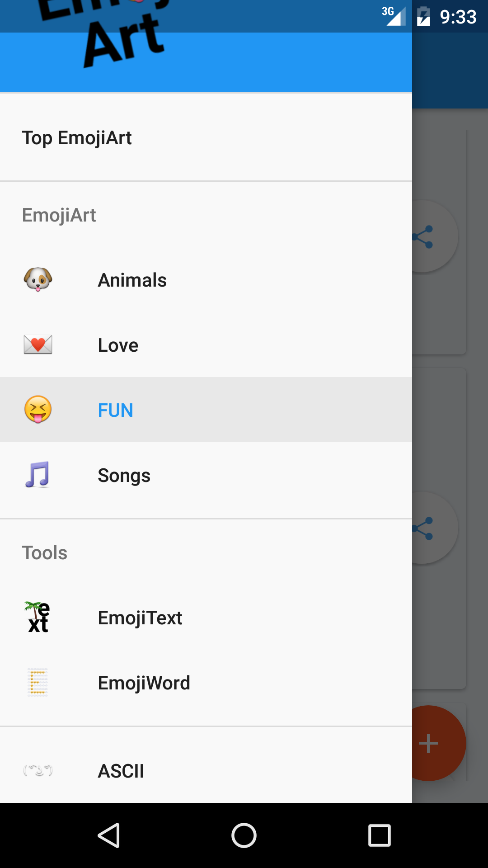
Task: Tap the tongue-out FUN emoji icon
Action: (38, 410)
